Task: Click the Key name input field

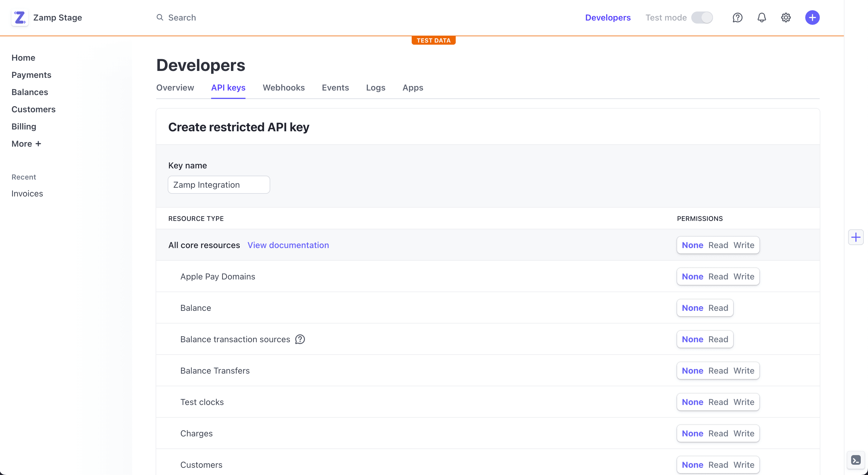Action: click(219, 185)
